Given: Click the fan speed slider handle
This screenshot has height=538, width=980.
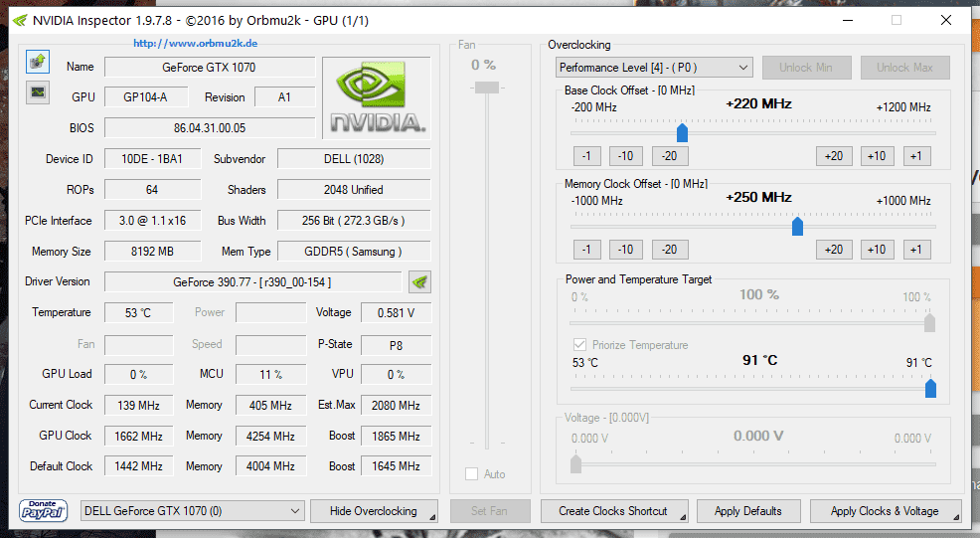Looking at the screenshot, I should click(x=487, y=88).
